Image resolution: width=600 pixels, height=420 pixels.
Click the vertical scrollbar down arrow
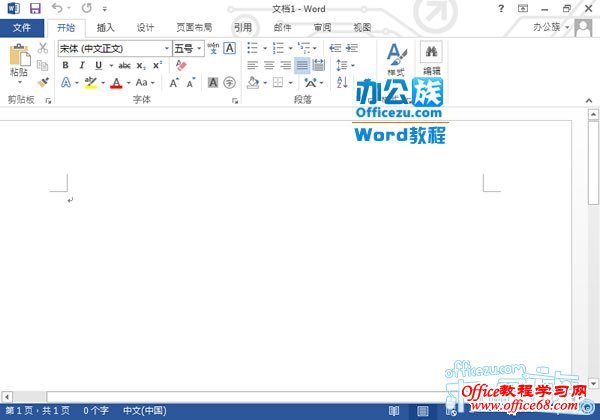tap(593, 383)
